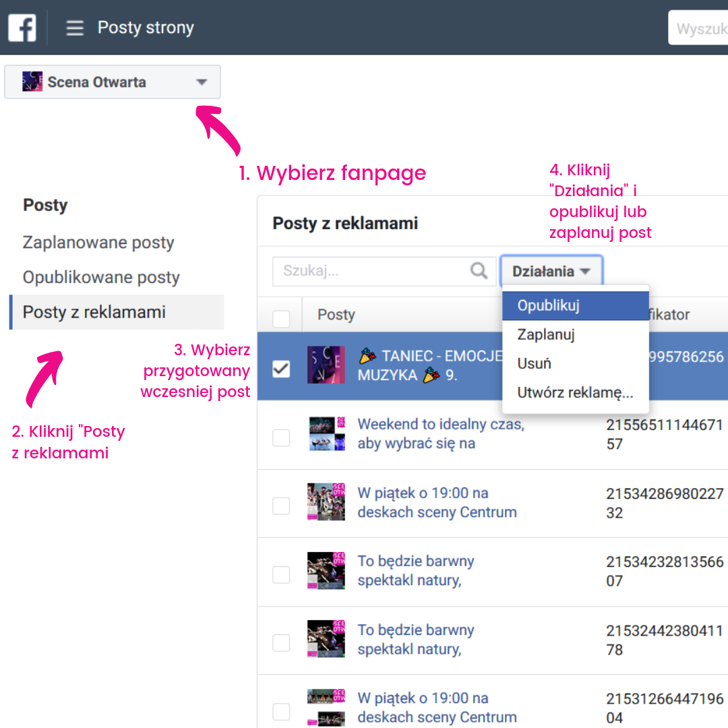Check the 'To będzie barwny spektakl' post
728x728 pixels.
pyautogui.click(x=281, y=574)
